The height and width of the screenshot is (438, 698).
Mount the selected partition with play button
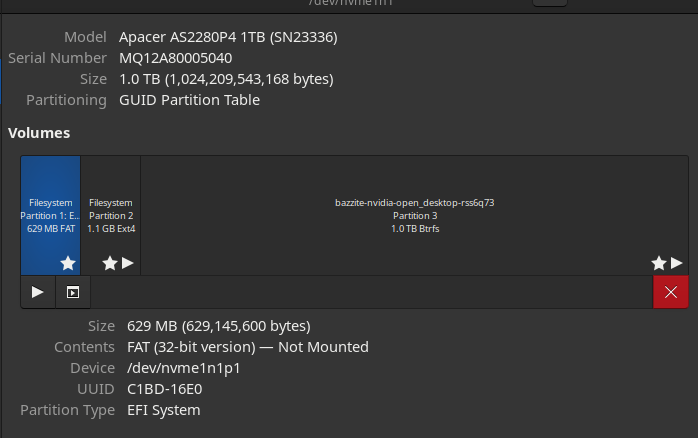37,292
